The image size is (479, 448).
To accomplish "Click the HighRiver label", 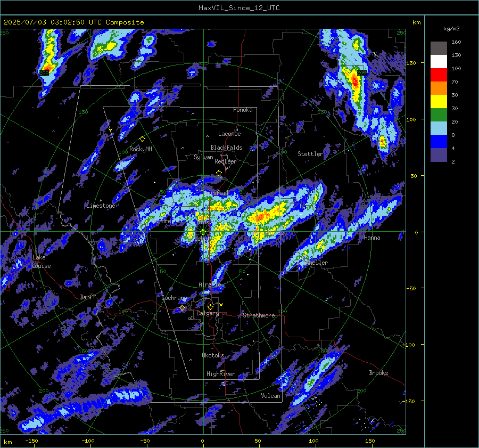I will [x=221, y=374].
